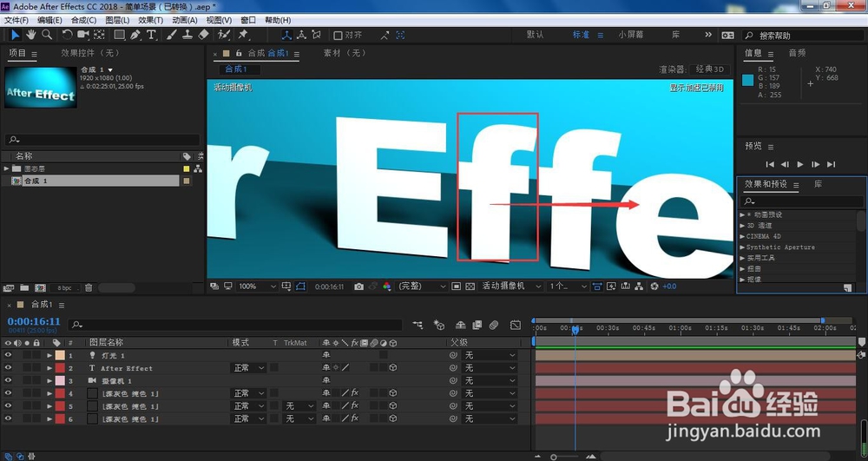Viewport: 868px width, 461px height.
Task: Click the snapshot camera icon
Action: [x=358, y=286]
